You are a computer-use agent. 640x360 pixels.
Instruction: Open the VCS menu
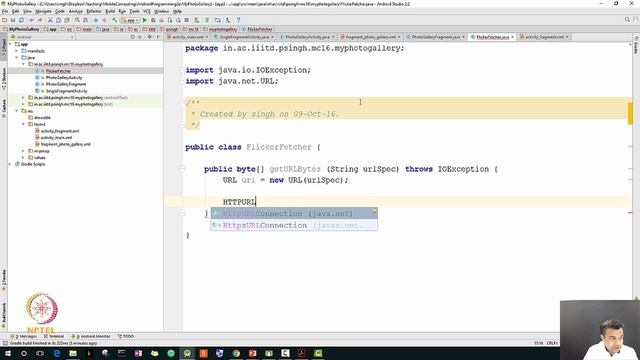click(x=147, y=11)
